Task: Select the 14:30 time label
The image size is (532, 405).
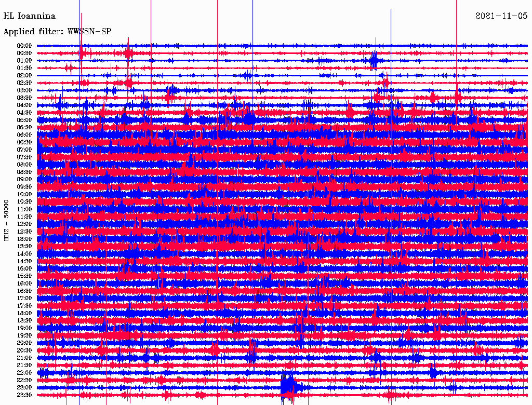Action: coord(24,261)
